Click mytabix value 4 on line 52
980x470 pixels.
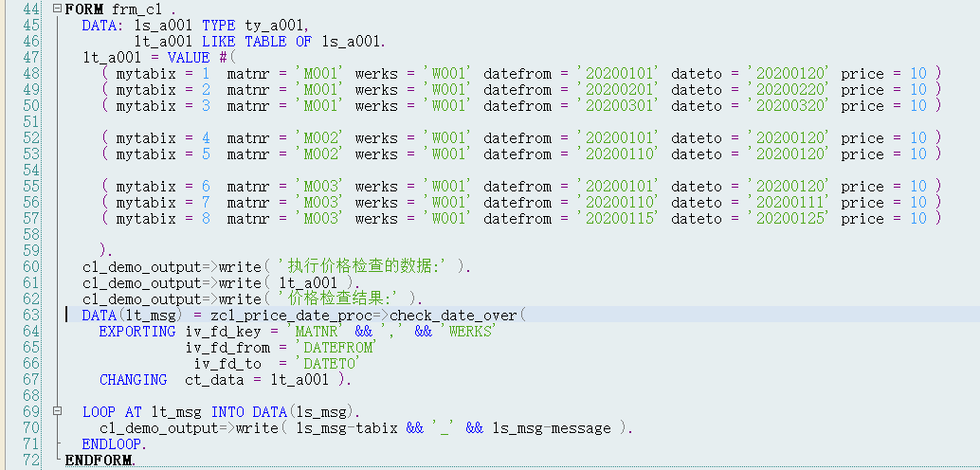207,138
